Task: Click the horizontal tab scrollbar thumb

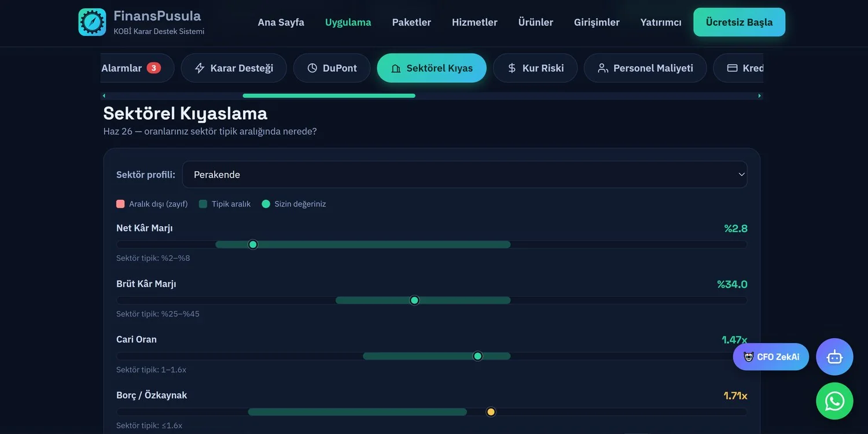Action: [329, 95]
